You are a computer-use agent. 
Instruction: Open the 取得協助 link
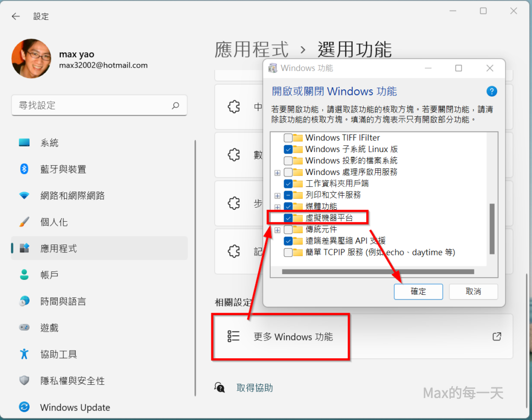click(x=255, y=388)
